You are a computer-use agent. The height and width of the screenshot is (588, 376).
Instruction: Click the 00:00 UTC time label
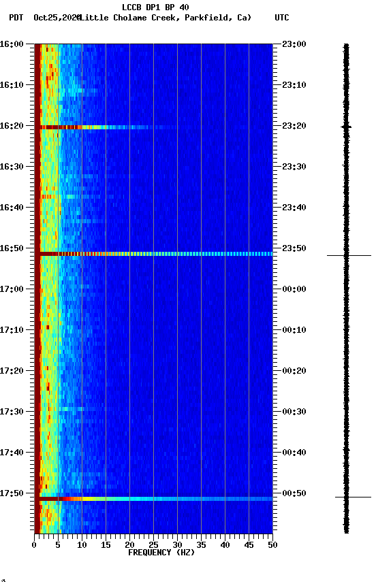click(294, 289)
